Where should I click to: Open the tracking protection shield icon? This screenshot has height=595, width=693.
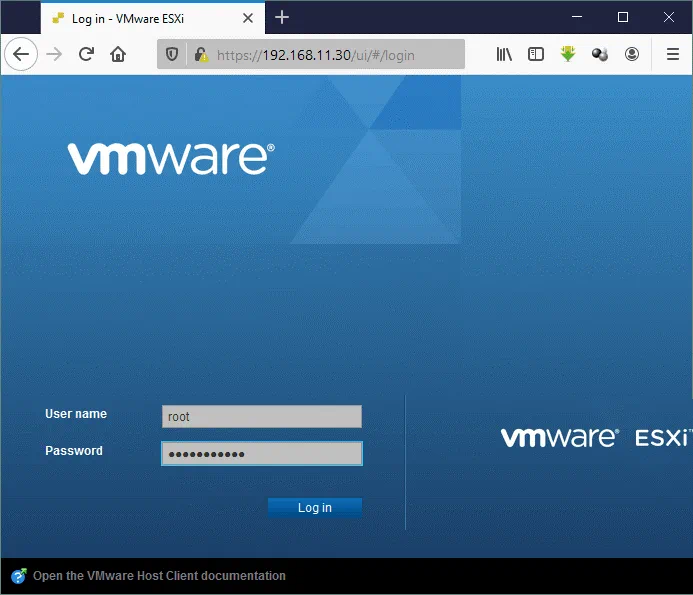pos(172,55)
